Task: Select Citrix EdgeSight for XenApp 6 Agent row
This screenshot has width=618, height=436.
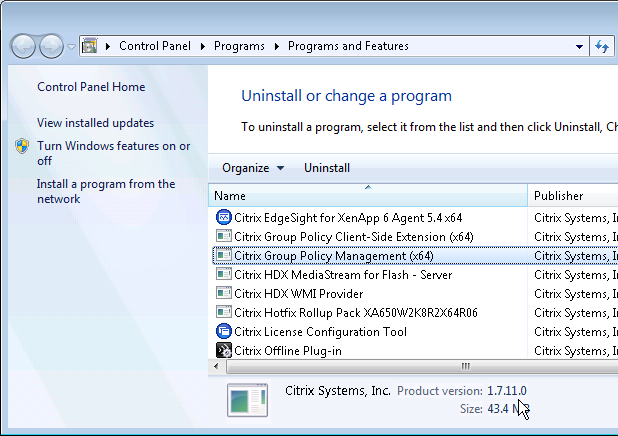Action: pos(415,218)
